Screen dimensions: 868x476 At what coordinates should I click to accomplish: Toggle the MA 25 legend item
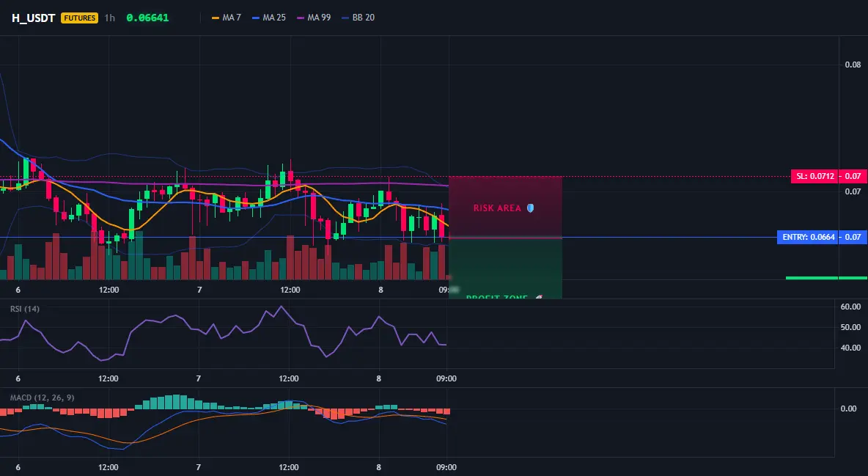(269, 18)
